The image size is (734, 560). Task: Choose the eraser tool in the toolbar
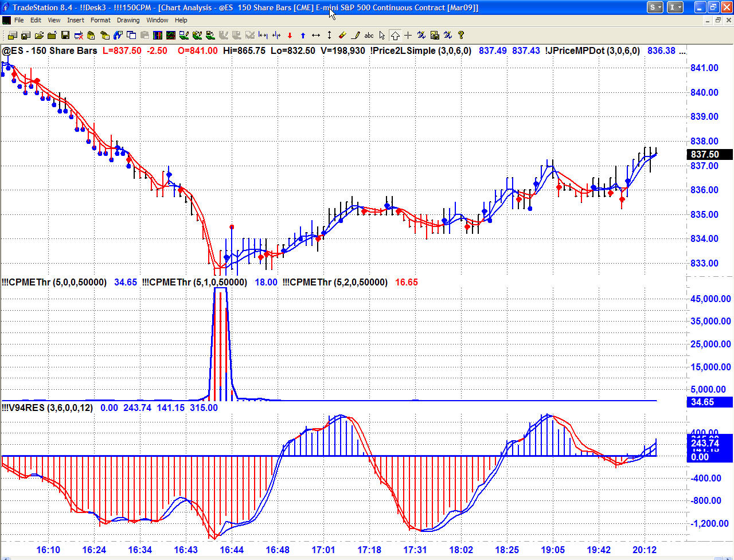pyautogui.click(x=342, y=36)
